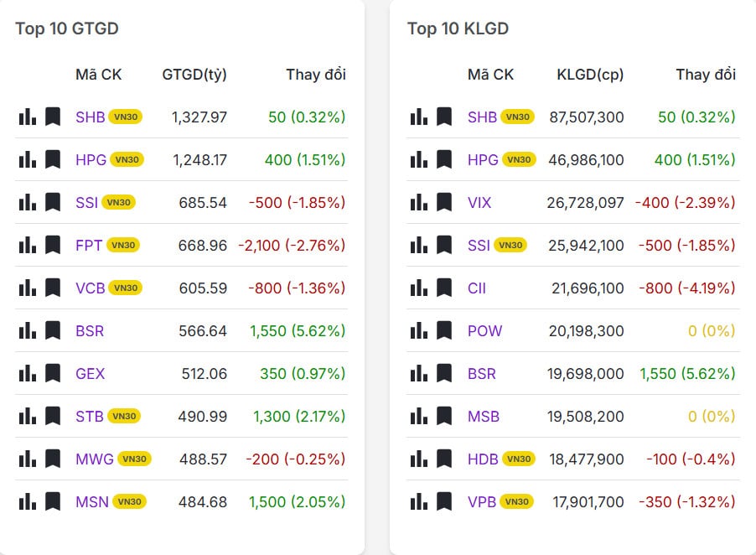Viewport: 756px width, 555px height.
Task: Bookmark MSN stock in GTGD table
Action: pos(53,501)
